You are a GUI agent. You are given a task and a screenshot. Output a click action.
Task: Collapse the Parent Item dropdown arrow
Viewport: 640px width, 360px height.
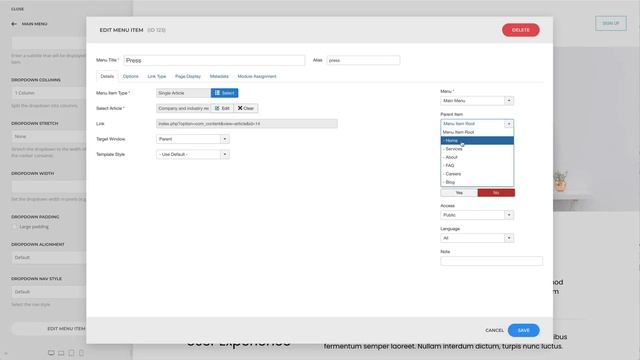[509, 124]
